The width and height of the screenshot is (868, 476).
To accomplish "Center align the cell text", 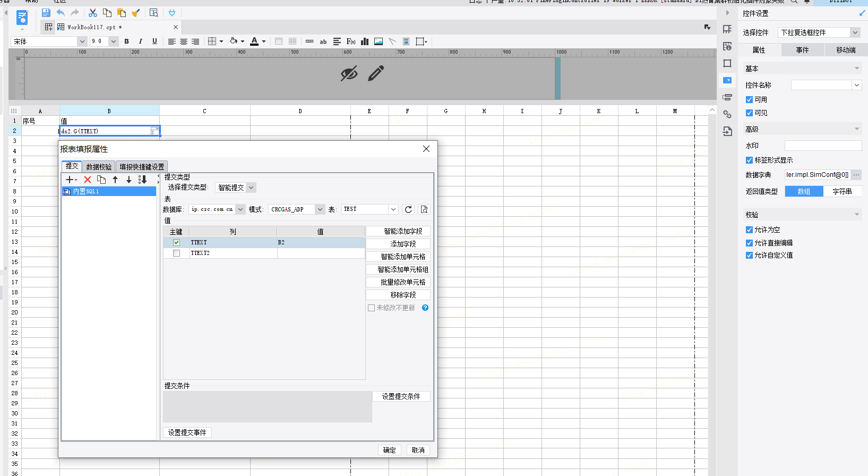I will click(184, 41).
